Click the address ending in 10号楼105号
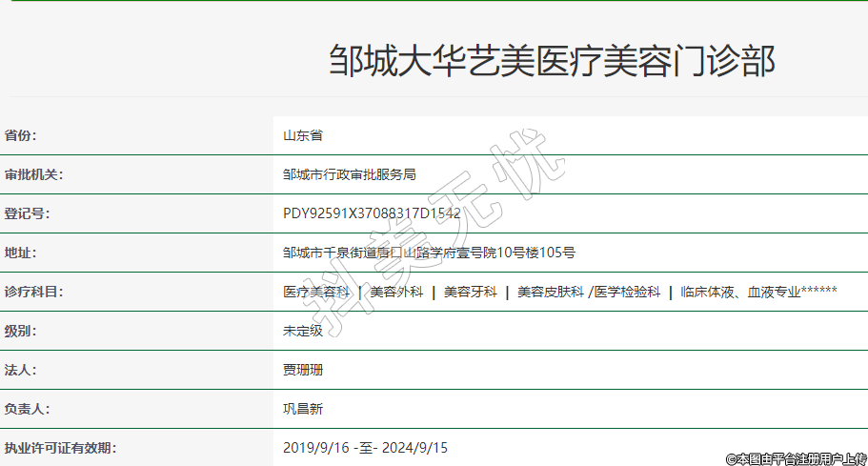868x466 pixels. tap(429, 253)
